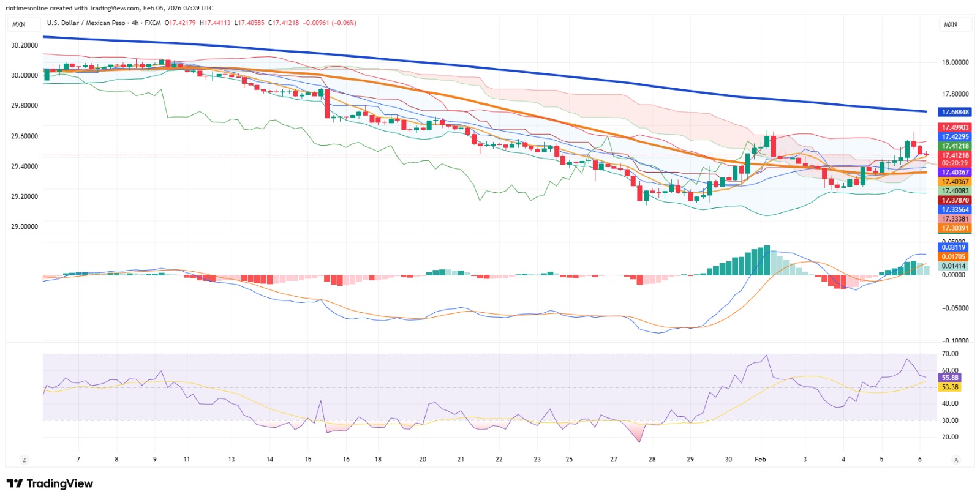The image size is (980, 500).
Task: Click the yellow RSI average value 53.38
Action: pyautogui.click(x=950, y=387)
